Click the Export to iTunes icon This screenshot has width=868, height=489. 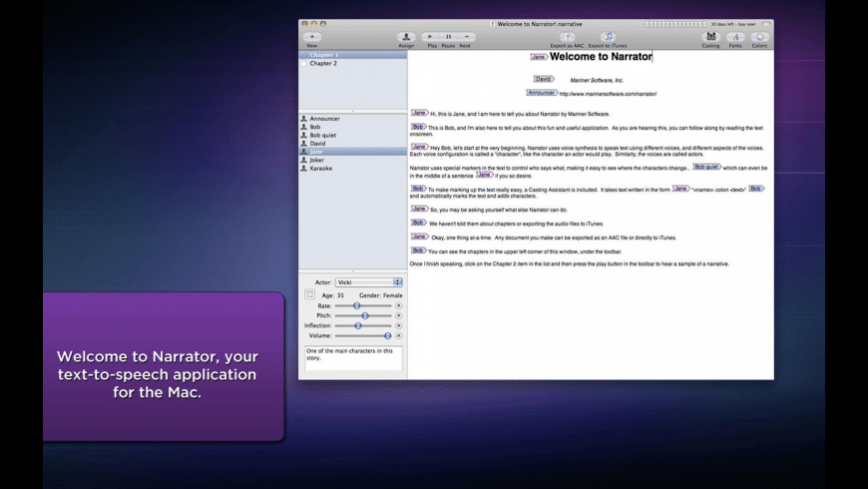[x=608, y=37]
